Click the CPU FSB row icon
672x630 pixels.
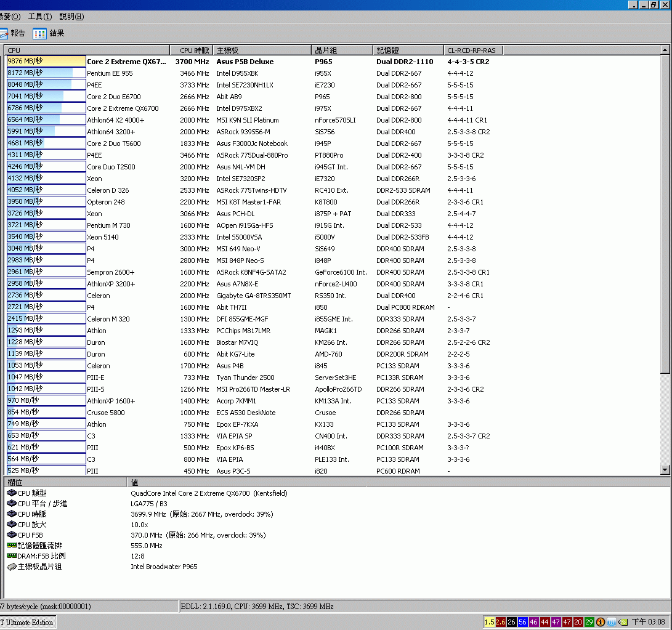pos(12,535)
